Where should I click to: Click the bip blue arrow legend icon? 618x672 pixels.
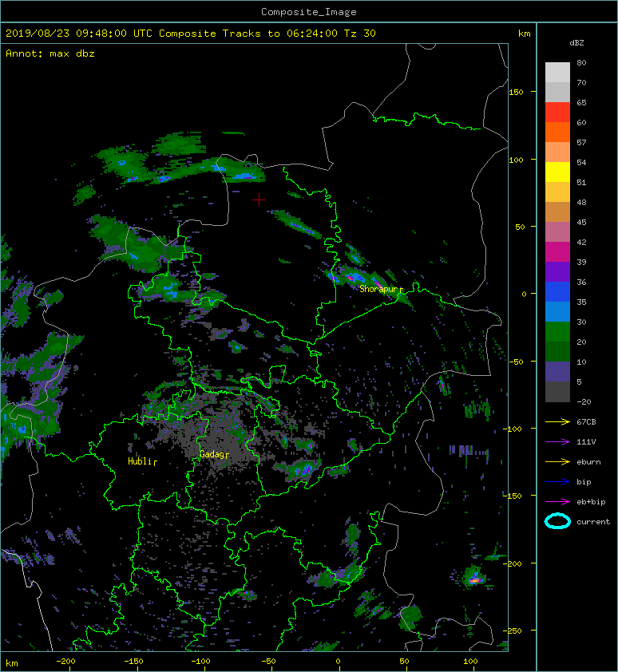pyautogui.click(x=557, y=482)
